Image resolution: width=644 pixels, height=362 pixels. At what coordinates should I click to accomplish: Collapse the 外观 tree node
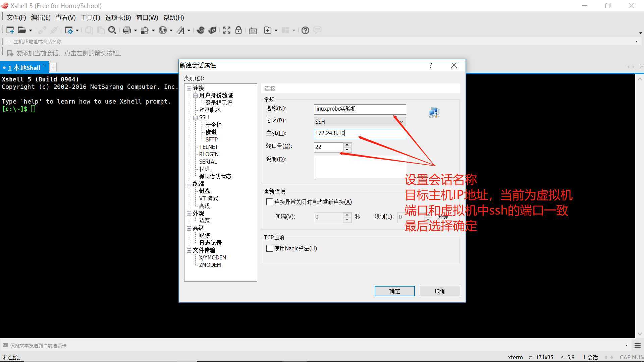(189, 214)
